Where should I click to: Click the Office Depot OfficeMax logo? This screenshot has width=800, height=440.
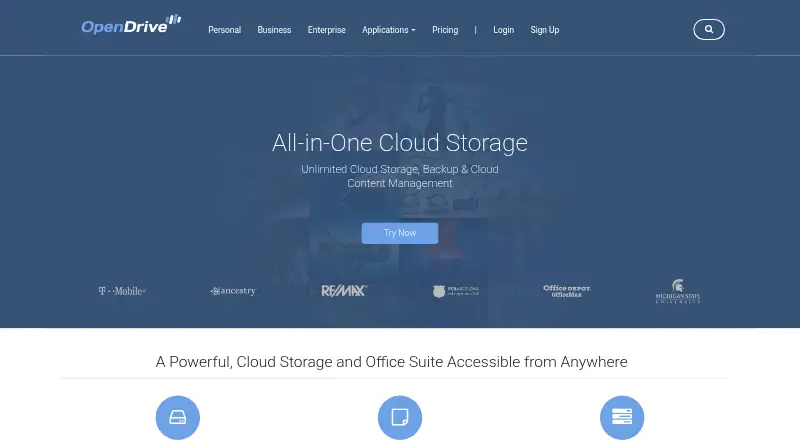[566, 291]
